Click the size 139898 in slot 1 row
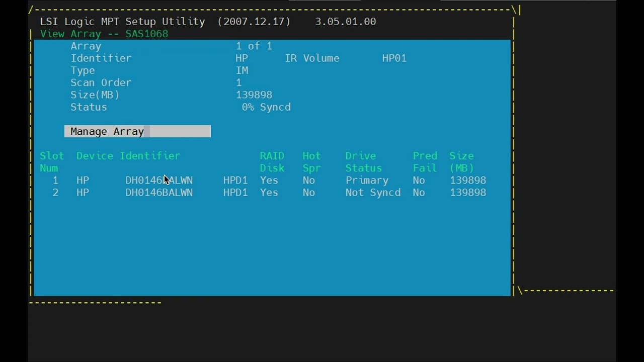The image size is (644, 362). [468, 180]
